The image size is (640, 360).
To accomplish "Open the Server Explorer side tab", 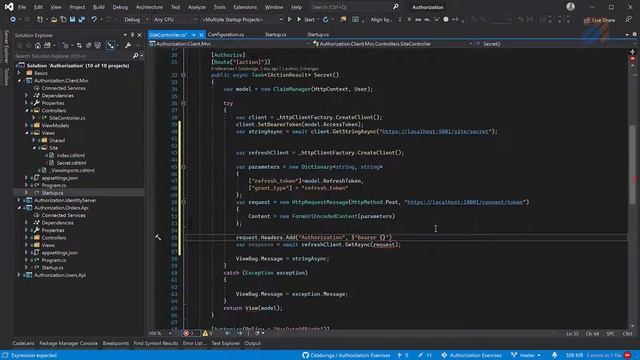I will pyautogui.click(x=6, y=46).
